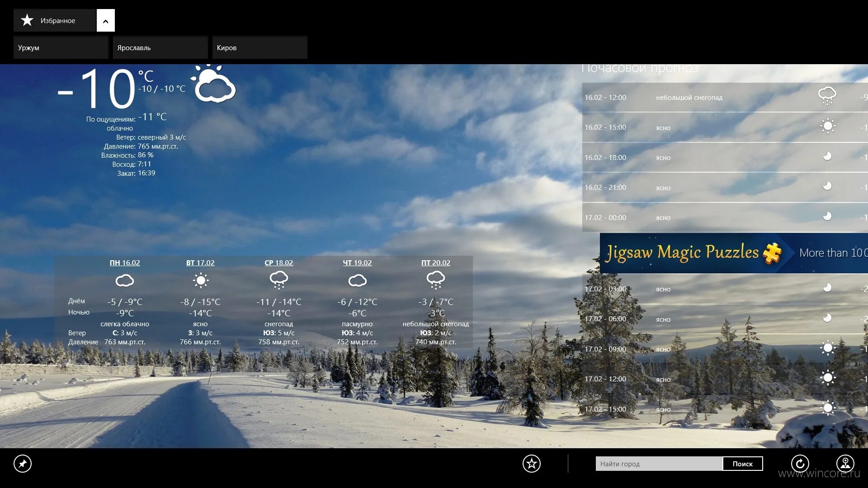Click the add to favorites star icon

pos(531,464)
